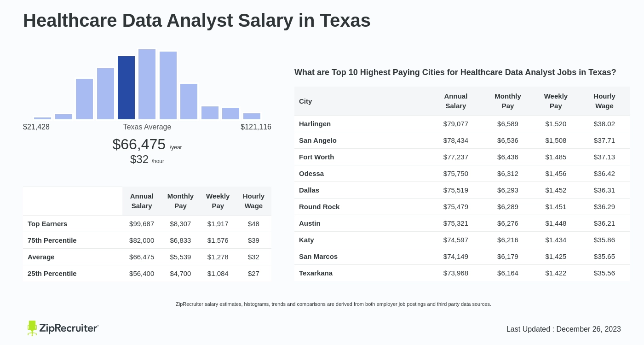The height and width of the screenshot is (345, 644).
Task: Click Texarkana city name
Action: tap(316, 273)
